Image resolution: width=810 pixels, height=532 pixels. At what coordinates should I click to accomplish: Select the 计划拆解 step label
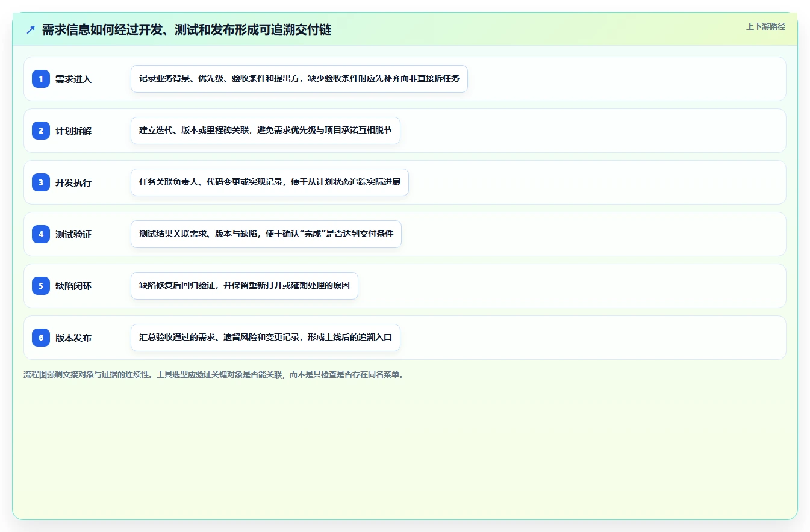coord(73,131)
